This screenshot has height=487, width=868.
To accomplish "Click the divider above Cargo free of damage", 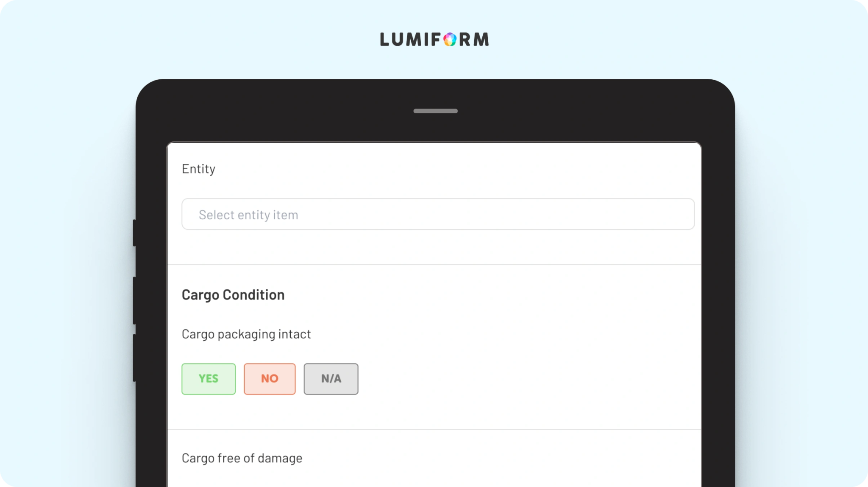I will click(434, 429).
